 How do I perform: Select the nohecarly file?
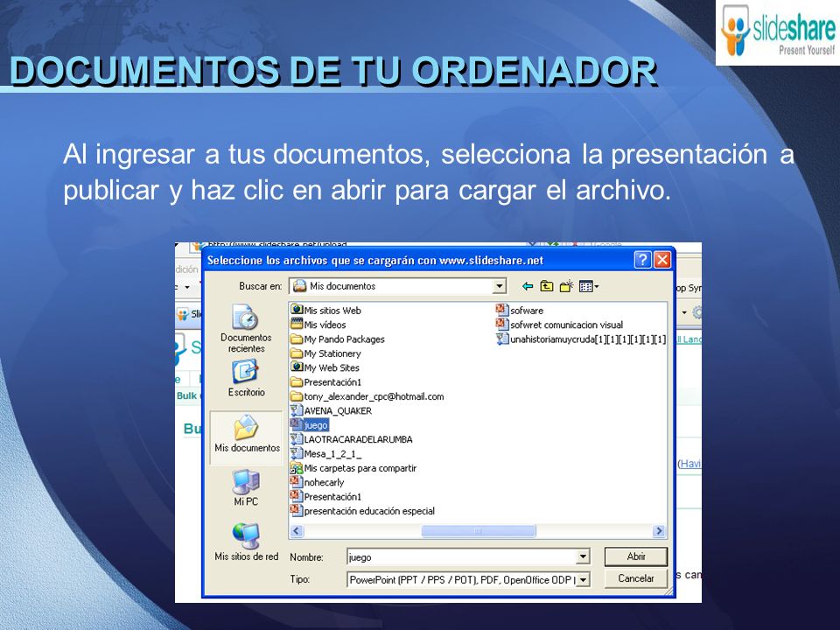pos(317,482)
